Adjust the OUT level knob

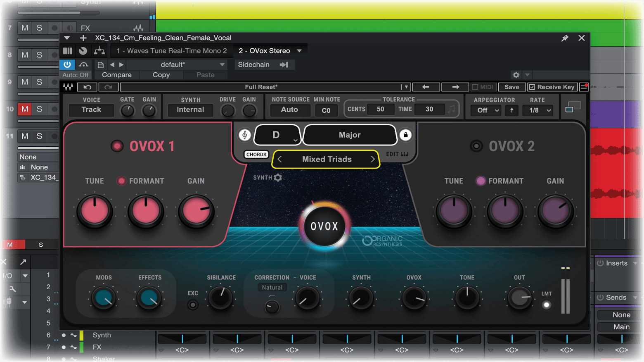click(519, 298)
